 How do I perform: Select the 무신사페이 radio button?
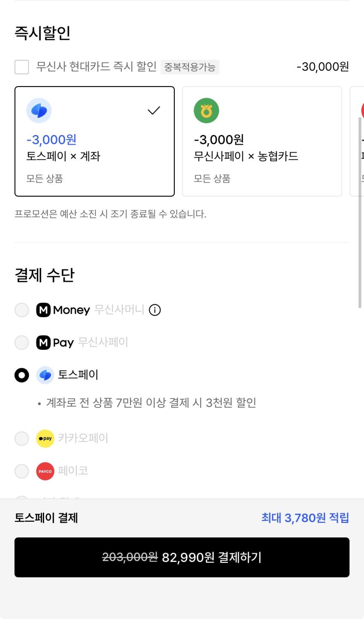point(22,343)
